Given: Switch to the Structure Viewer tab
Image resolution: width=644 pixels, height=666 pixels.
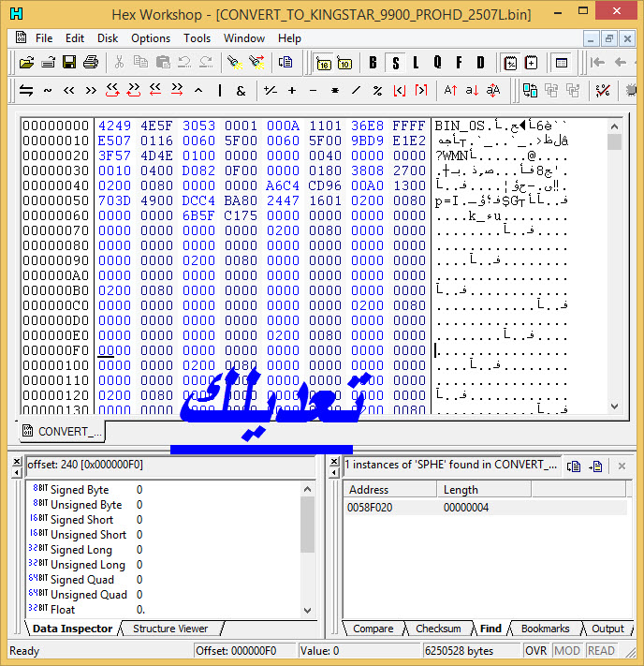Looking at the screenshot, I should tap(170, 629).
